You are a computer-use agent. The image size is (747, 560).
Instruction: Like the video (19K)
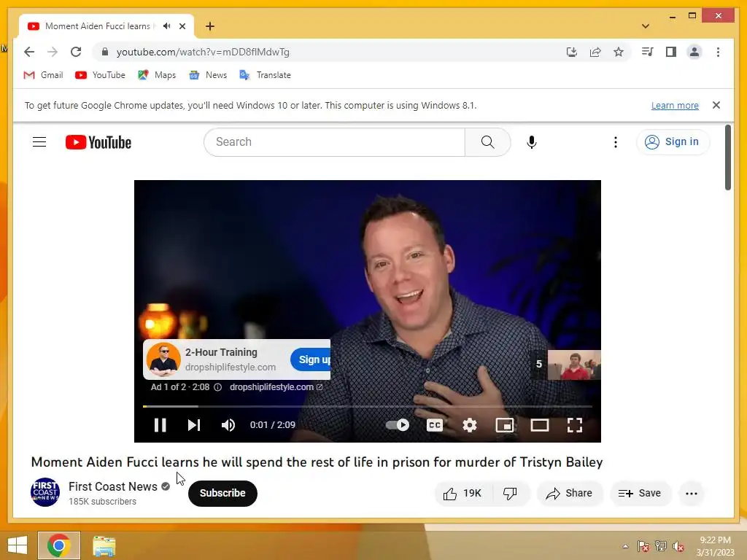pos(462,494)
